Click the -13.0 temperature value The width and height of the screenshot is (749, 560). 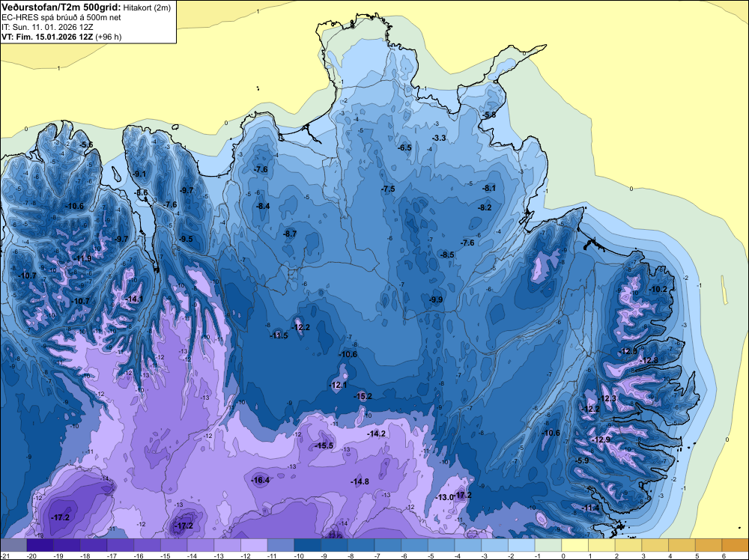pos(444,497)
